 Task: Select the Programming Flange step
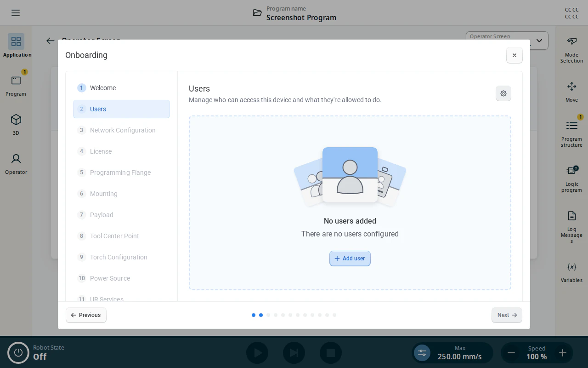121,172
